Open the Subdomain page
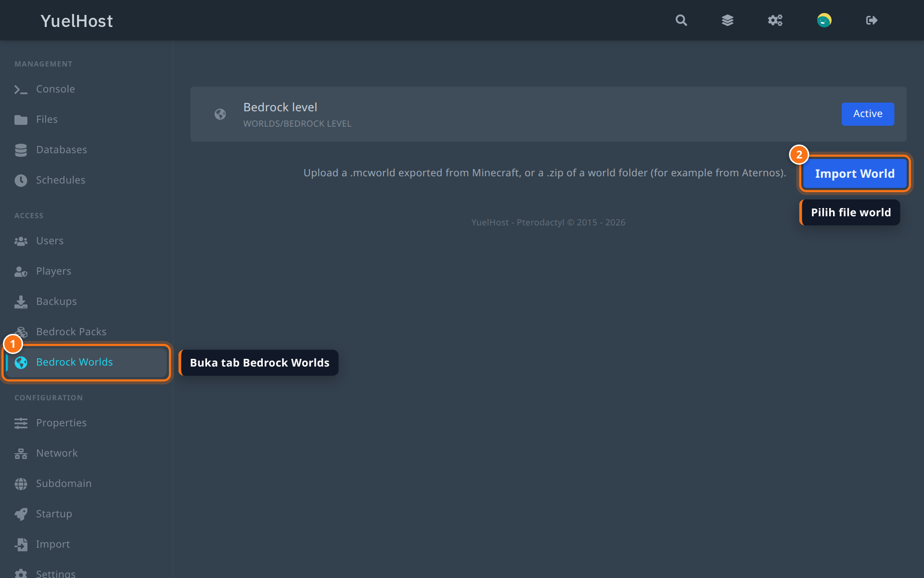Viewport: 924px width, 578px height. (87, 484)
